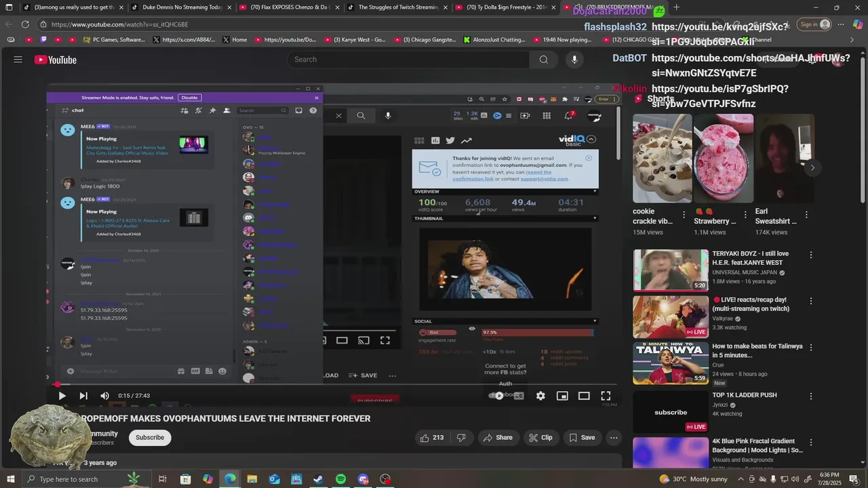Open the Windows Start menu
The width and height of the screenshot is (868, 488).
11,479
